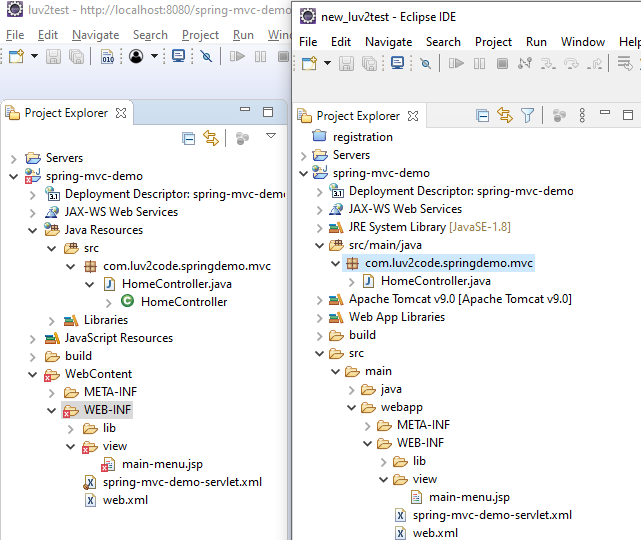The image size is (641, 540).
Task: Click Save All icon in luv2test window toolbar
Action: (76, 56)
